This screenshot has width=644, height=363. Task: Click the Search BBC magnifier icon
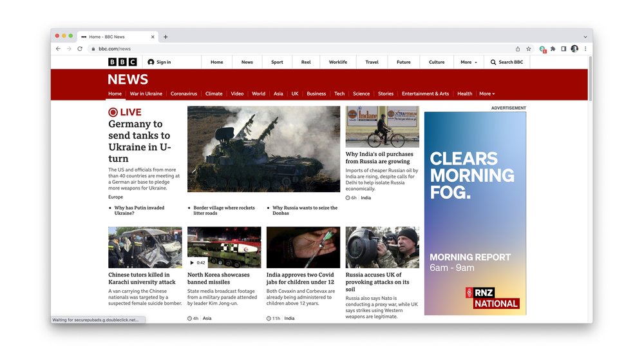coord(493,62)
